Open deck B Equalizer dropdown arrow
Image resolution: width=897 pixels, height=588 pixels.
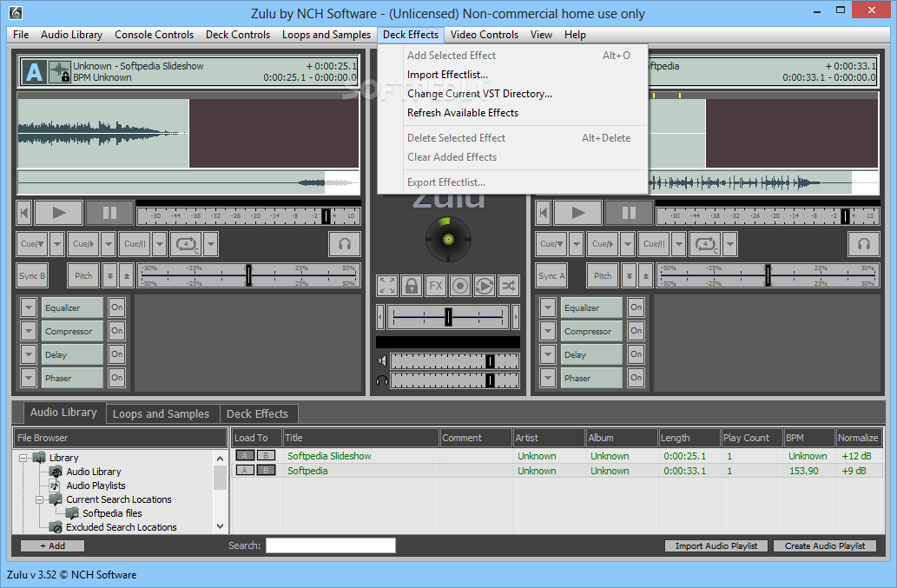548,307
